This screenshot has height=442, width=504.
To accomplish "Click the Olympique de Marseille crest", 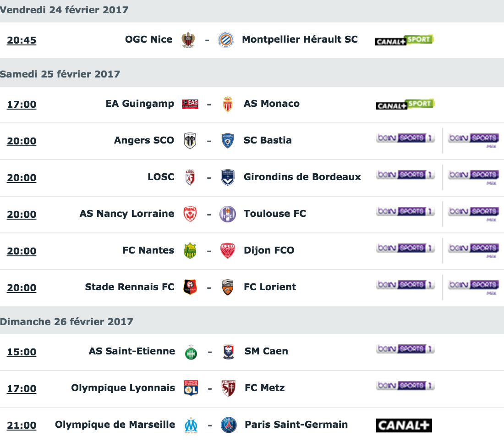I will 191,425.
